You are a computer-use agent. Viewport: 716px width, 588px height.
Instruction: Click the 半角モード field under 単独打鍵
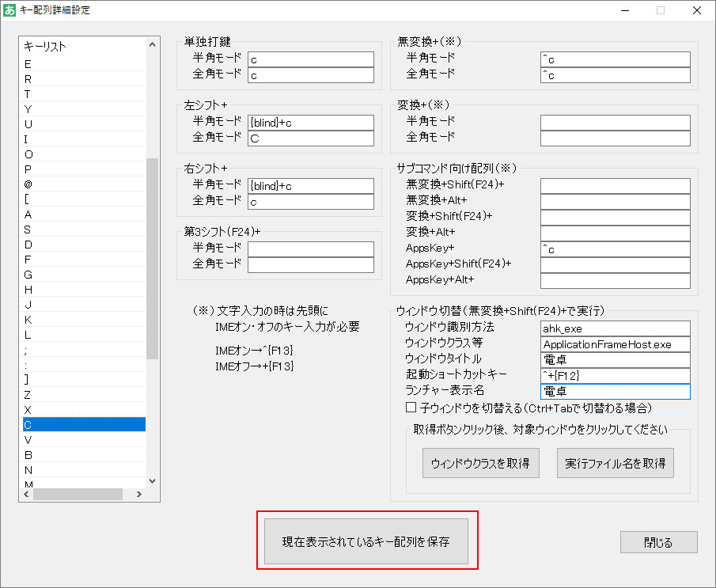[310, 59]
